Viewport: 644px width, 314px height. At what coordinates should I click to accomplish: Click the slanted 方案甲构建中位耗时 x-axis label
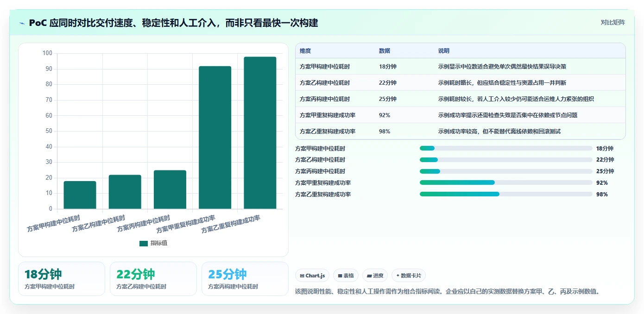click(x=53, y=223)
